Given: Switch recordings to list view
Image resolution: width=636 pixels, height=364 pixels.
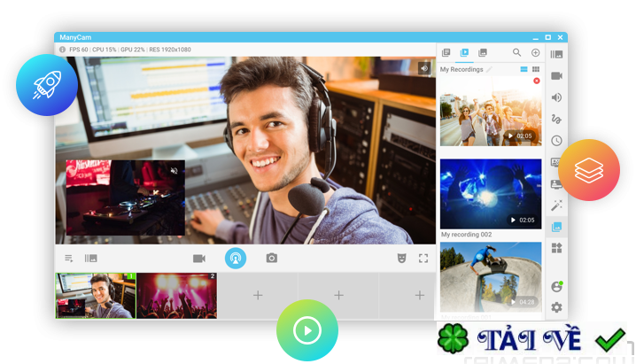Looking at the screenshot, I should point(524,69).
